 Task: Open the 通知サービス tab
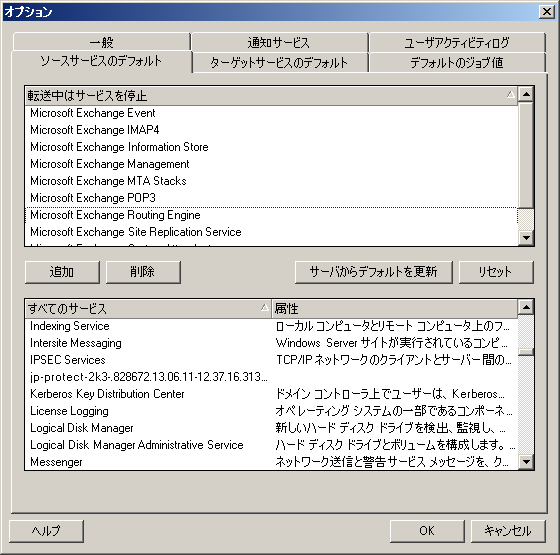tap(279, 42)
